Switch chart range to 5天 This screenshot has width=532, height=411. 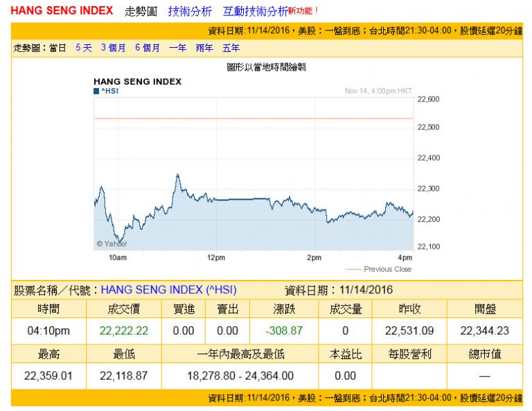(x=83, y=48)
